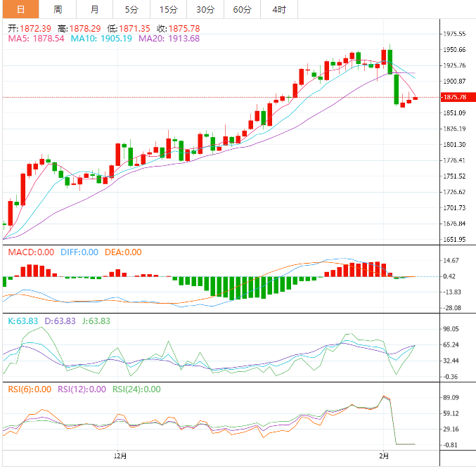Click the MA10: 1905.19 label
Image resolution: width=476 pixels, height=471 pixels.
[x=101, y=39]
